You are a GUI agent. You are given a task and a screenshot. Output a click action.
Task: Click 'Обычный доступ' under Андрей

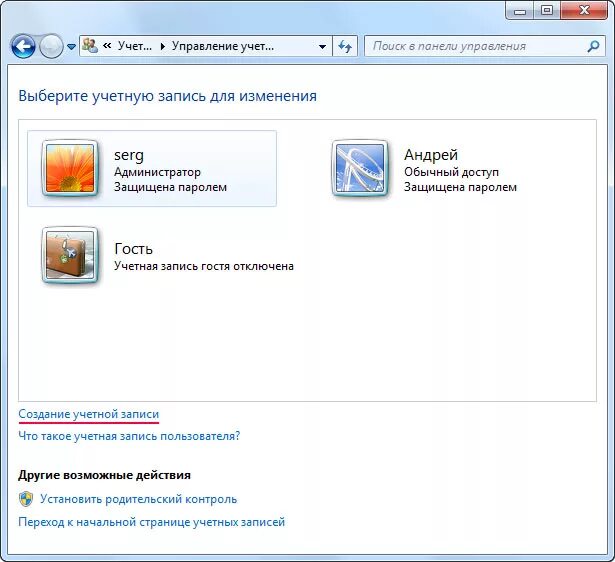(x=451, y=172)
